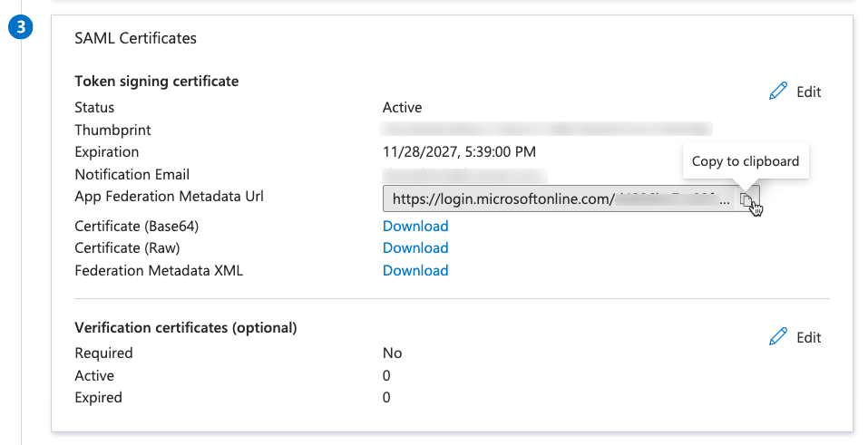Viewport: 868px width, 445px height.
Task: Download the Certificate (Base64) file
Action: point(415,226)
